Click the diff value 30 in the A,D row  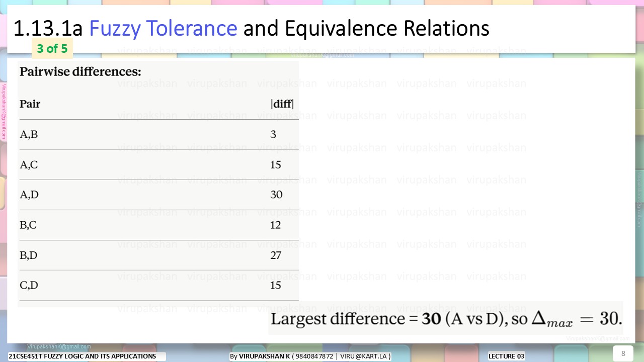[276, 195]
